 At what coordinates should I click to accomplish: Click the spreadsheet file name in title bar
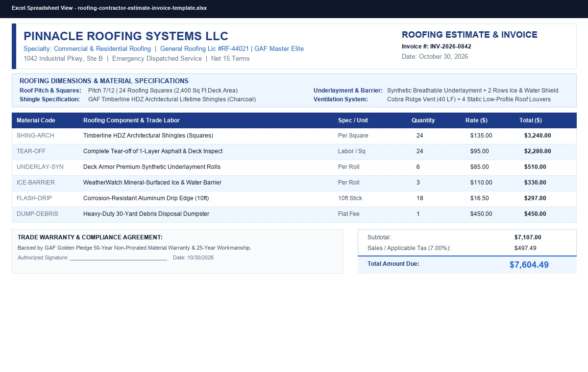pos(143,8)
